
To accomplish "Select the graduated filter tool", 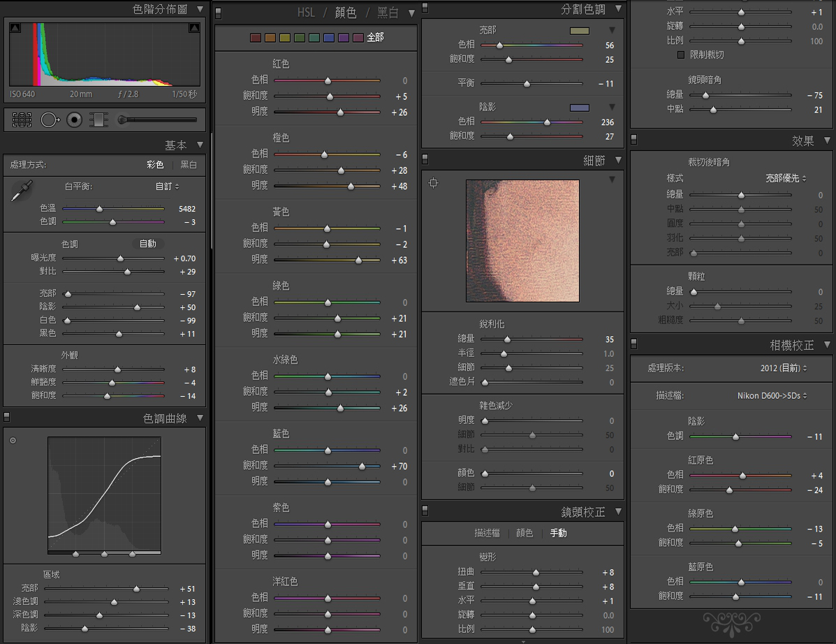I will click(98, 120).
